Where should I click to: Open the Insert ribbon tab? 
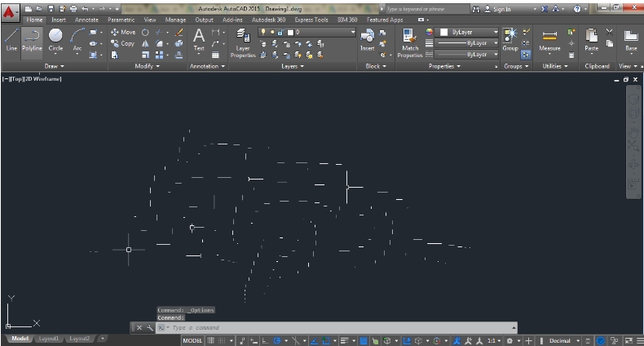(x=59, y=20)
